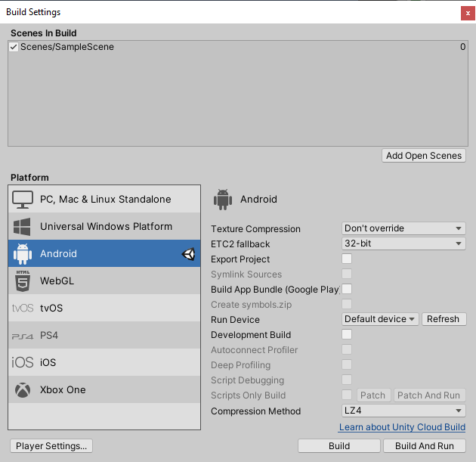The width and height of the screenshot is (476, 462).
Task: Select the Scenes/SampleScene entry text
Action: pyautogui.click(x=67, y=47)
